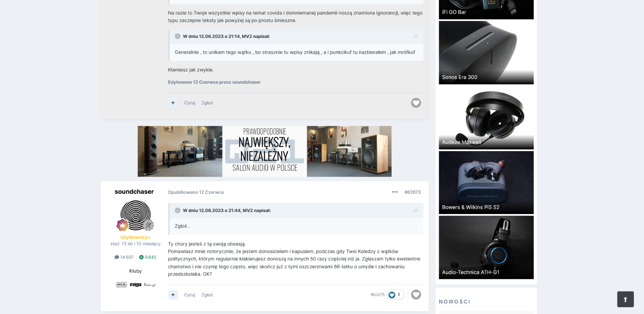The image size is (644, 314).
Task: Click the back-to-top arrow button
Action: (x=625, y=299)
